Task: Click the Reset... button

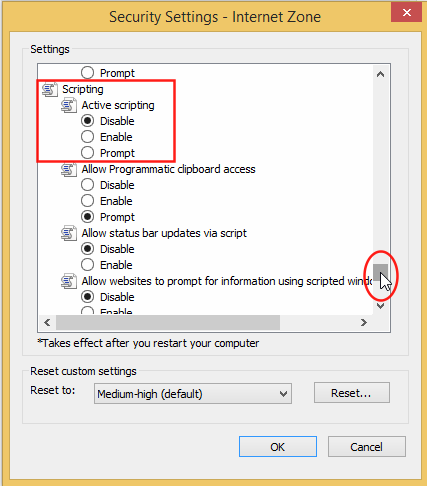Action: (352, 393)
